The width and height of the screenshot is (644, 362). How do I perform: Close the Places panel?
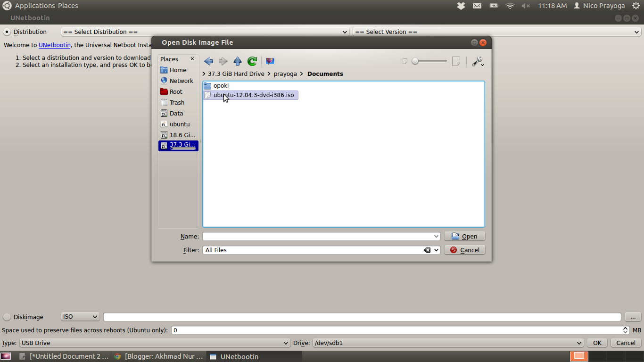tap(192, 59)
